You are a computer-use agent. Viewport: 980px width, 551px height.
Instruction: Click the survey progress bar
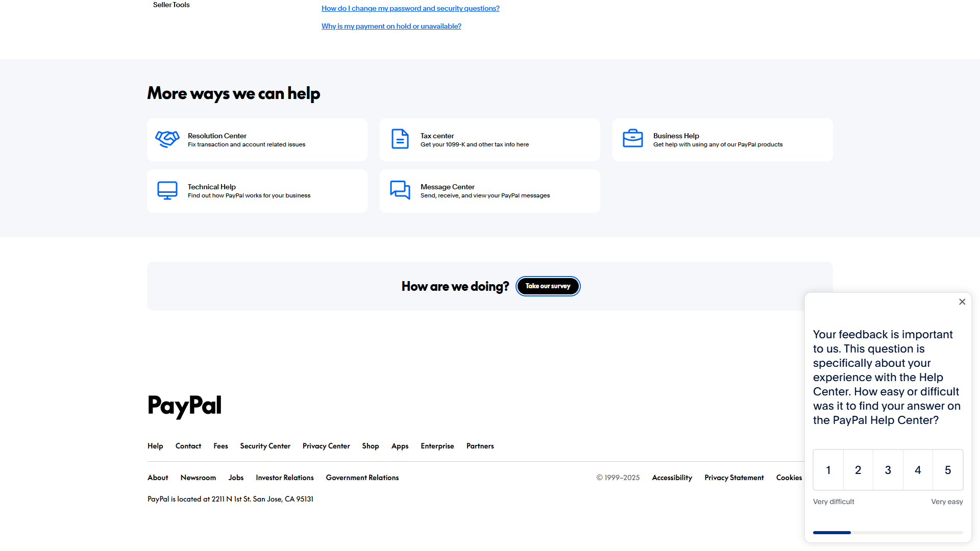[x=888, y=532]
